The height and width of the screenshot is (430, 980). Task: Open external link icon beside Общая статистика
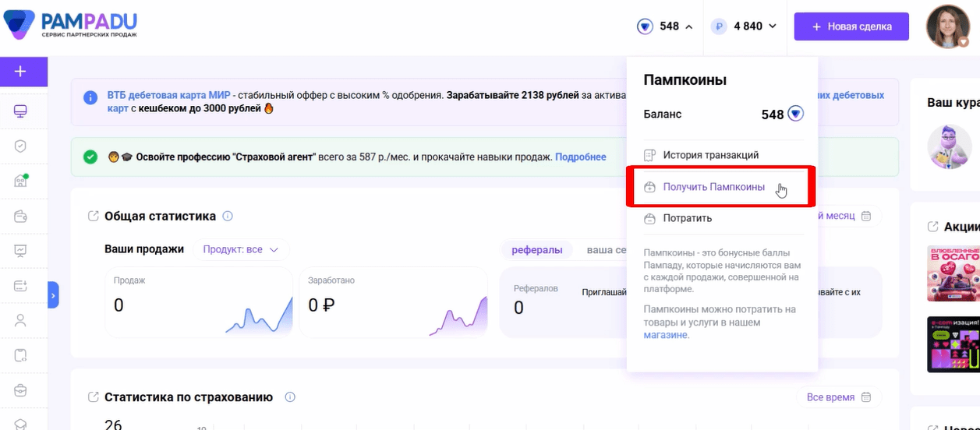pyautogui.click(x=94, y=216)
